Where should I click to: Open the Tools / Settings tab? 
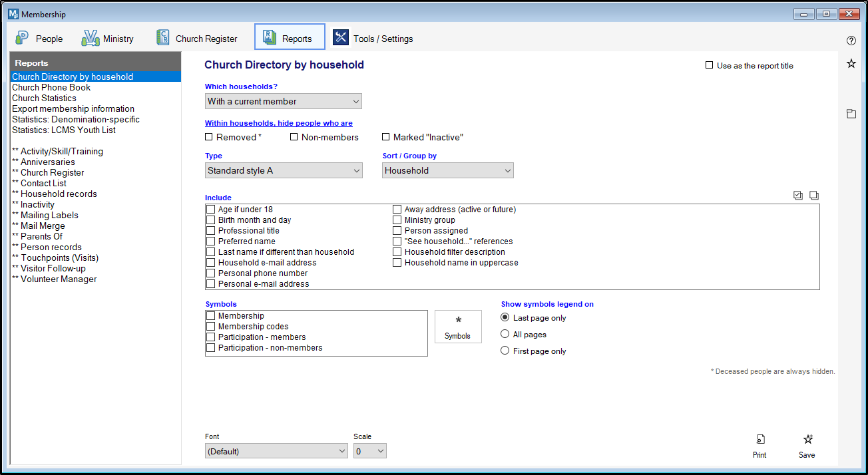click(x=373, y=39)
